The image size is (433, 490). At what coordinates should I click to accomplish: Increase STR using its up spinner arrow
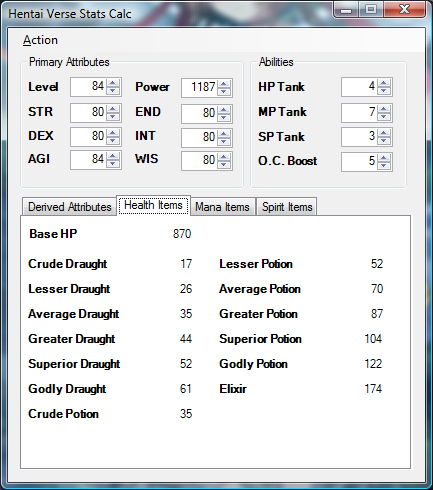click(113, 109)
